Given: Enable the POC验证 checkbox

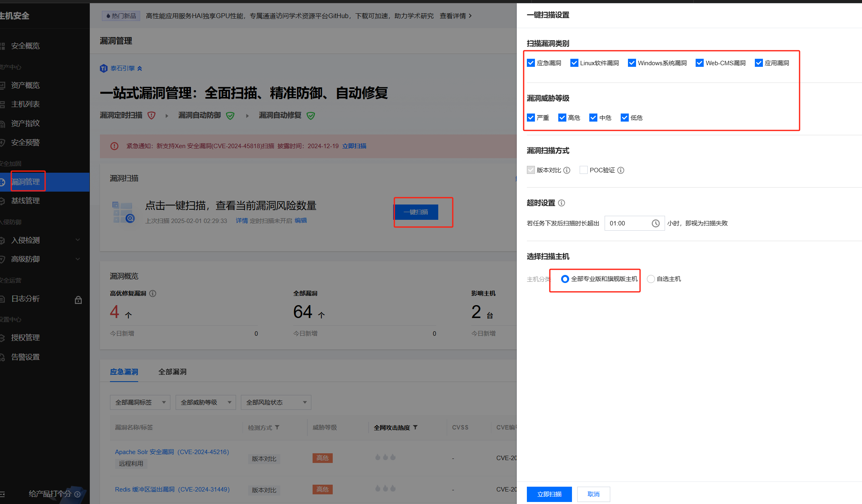Looking at the screenshot, I should coord(583,170).
